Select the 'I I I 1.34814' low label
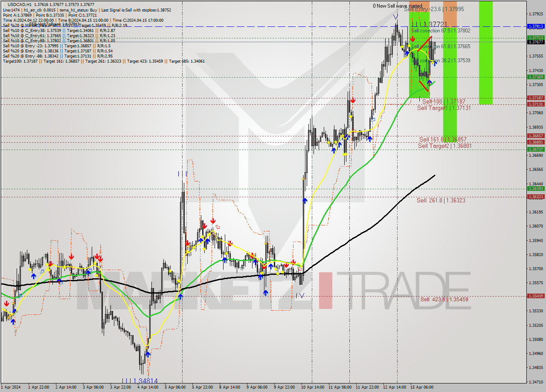This screenshot has height=392, width=546. pyautogui.click(x=140, y=380)
